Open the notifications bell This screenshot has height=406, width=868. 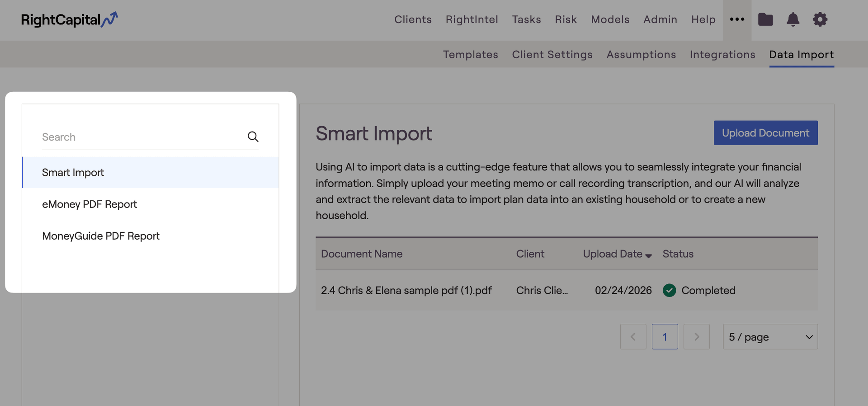793,19
